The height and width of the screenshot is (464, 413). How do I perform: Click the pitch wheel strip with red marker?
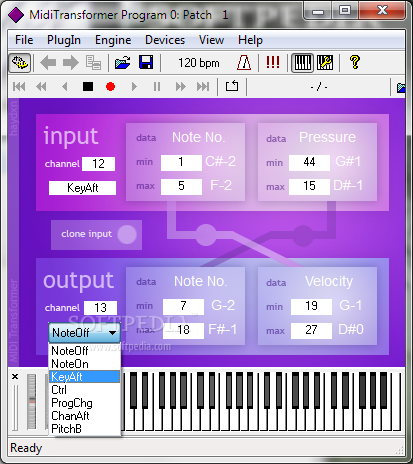click(x=32, y=402)
